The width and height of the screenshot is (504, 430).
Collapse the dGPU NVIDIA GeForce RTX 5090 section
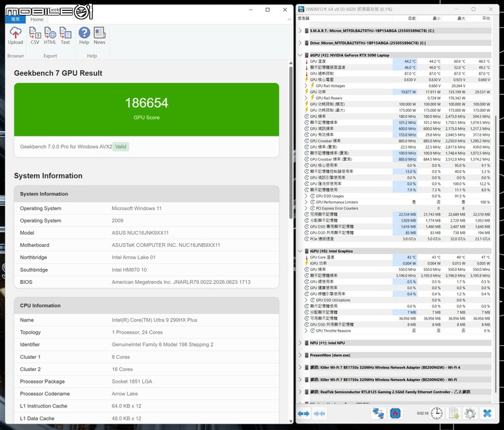point(300,55)
